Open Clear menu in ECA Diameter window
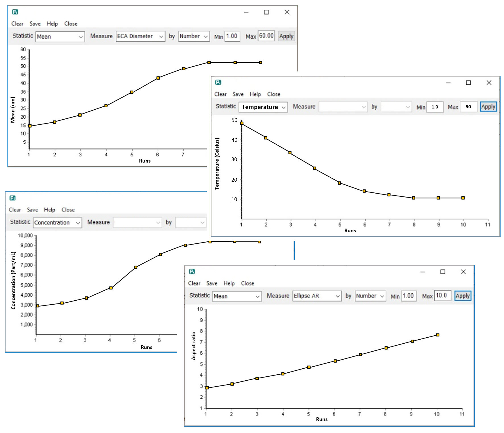The image size is (504, 433). click(17, 24)
